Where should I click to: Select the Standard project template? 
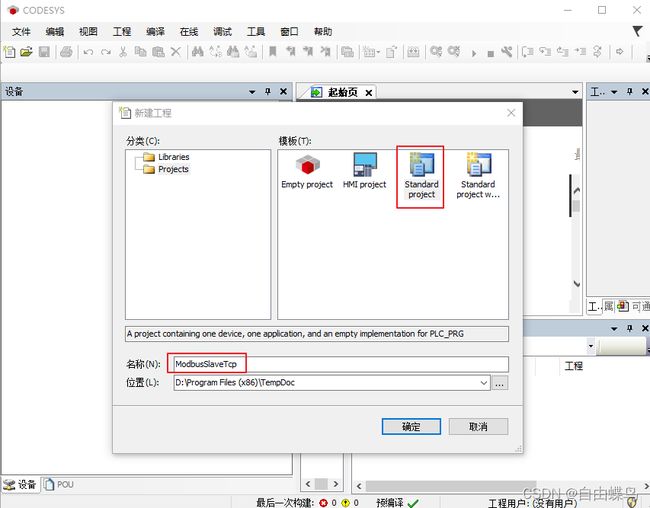click(x=421, y=176)
